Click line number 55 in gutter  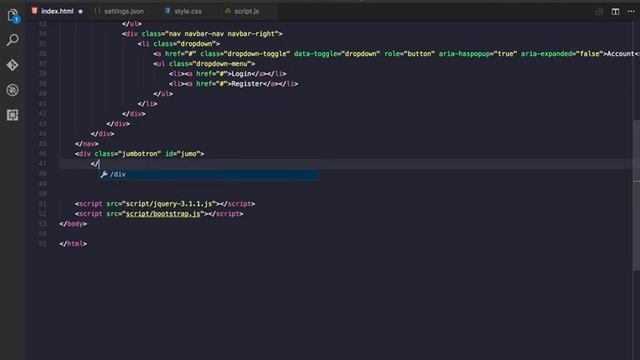(42, 244)
